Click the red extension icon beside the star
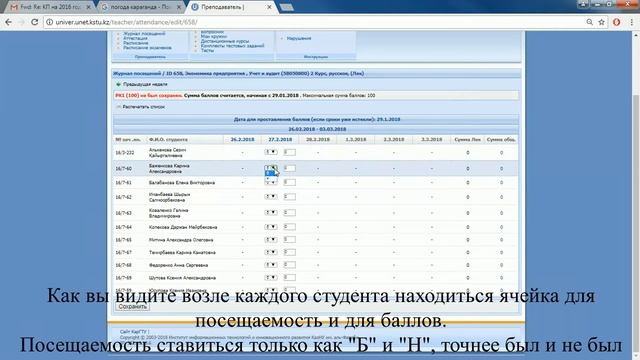Image resolution: width=640 pixels, height=360 pixels. 616,22
